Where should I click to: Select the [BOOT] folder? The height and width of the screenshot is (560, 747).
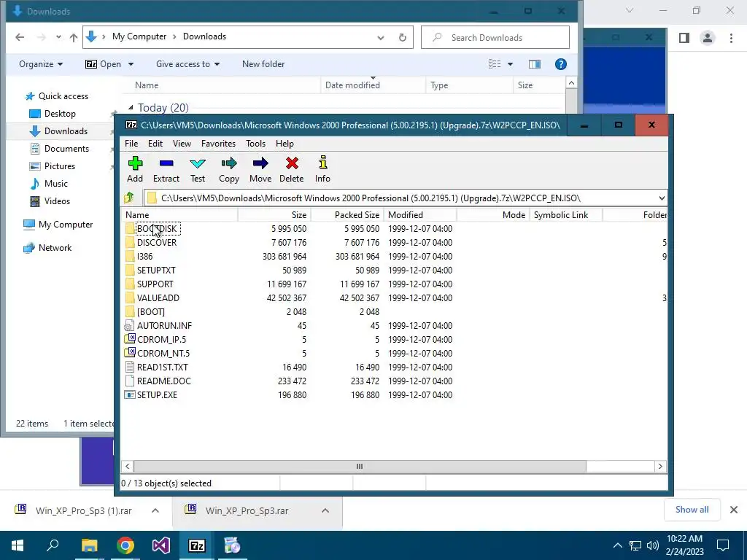click(150, 311)
